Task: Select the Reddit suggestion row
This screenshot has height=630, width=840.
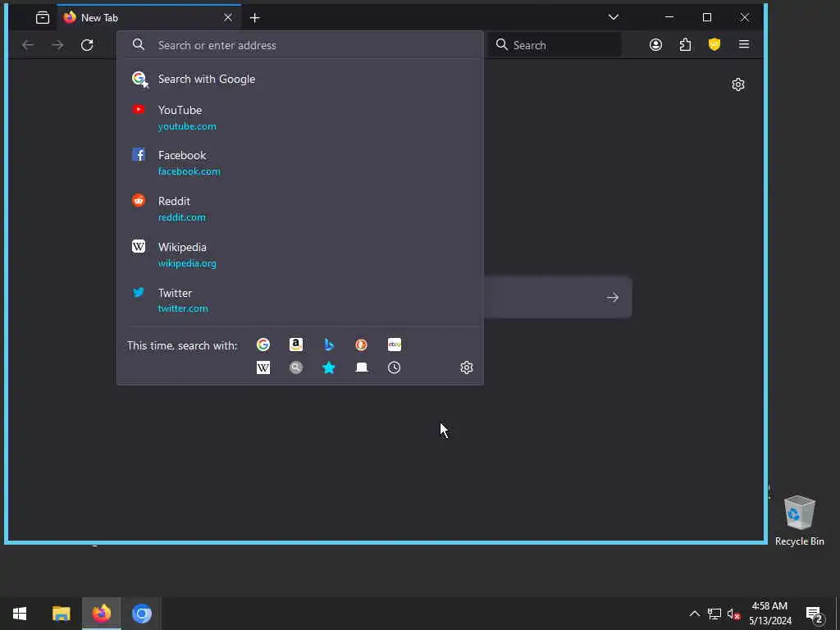Action: click(x=300, y=209)
